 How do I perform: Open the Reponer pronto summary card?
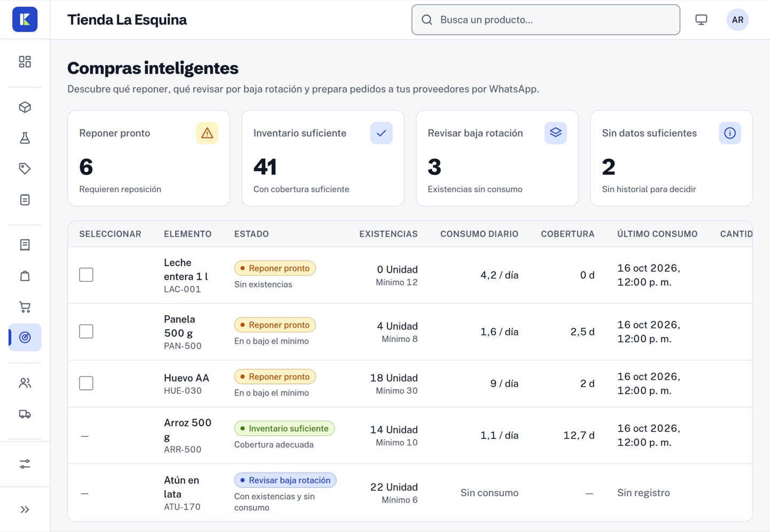(x=149, y=158)
